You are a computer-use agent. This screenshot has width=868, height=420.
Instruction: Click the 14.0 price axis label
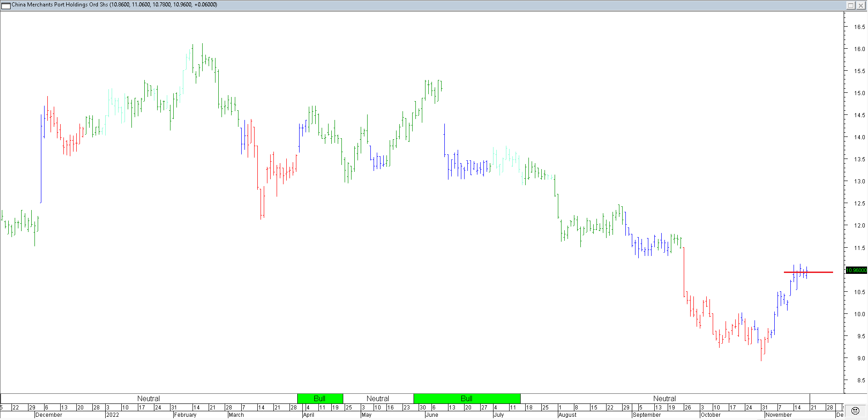pos(859,137)
